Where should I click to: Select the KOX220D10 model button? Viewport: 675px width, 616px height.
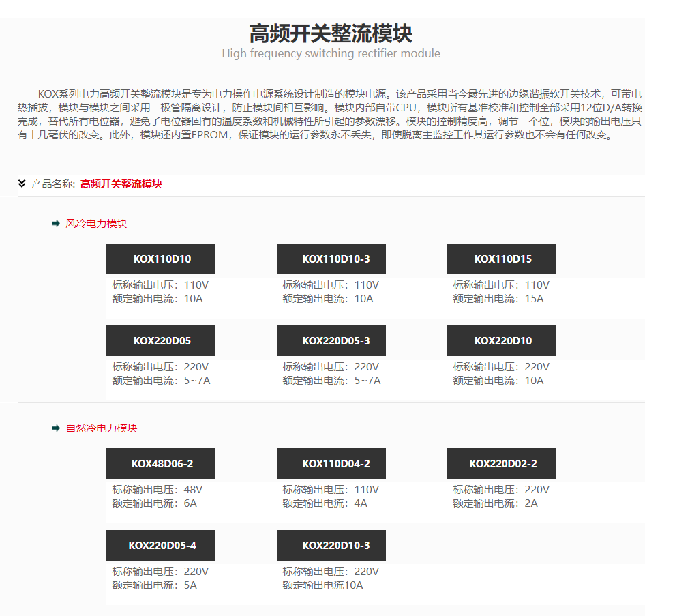click(x=502, y=340)
